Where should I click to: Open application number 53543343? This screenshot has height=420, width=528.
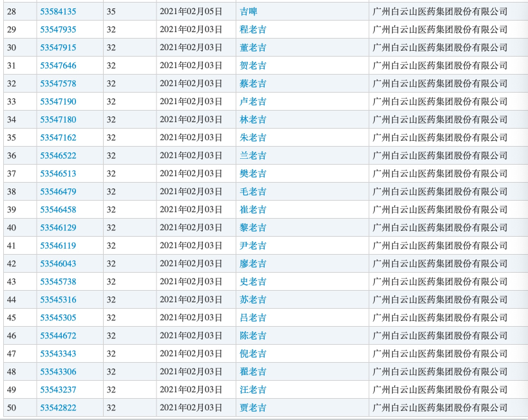(58, 354)
